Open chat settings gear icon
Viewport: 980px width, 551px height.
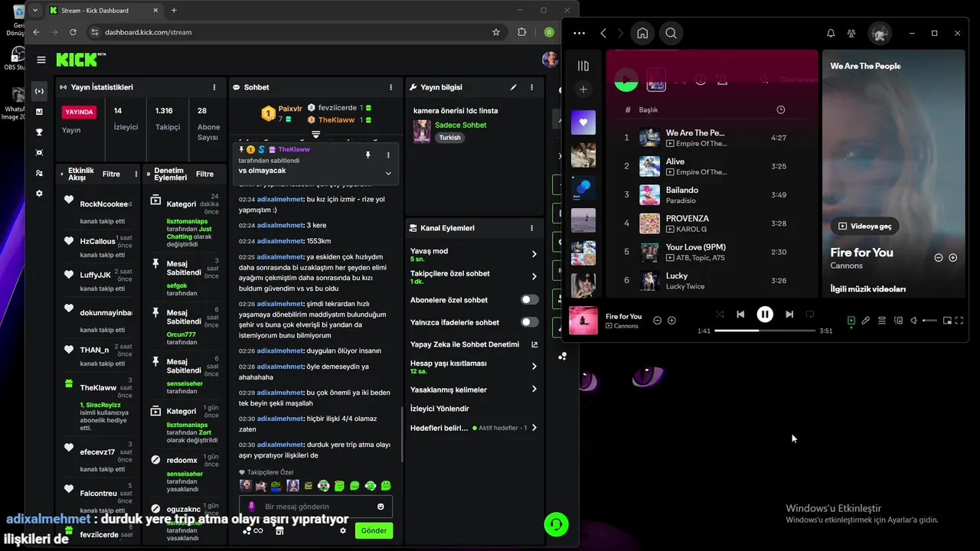tap(343, 530)
